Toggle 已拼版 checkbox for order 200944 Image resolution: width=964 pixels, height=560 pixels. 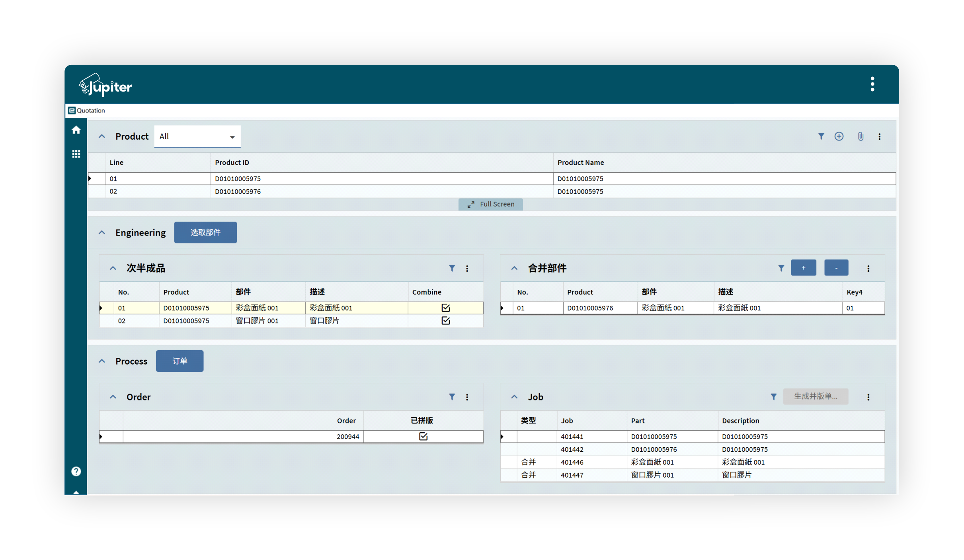point(423,437)
